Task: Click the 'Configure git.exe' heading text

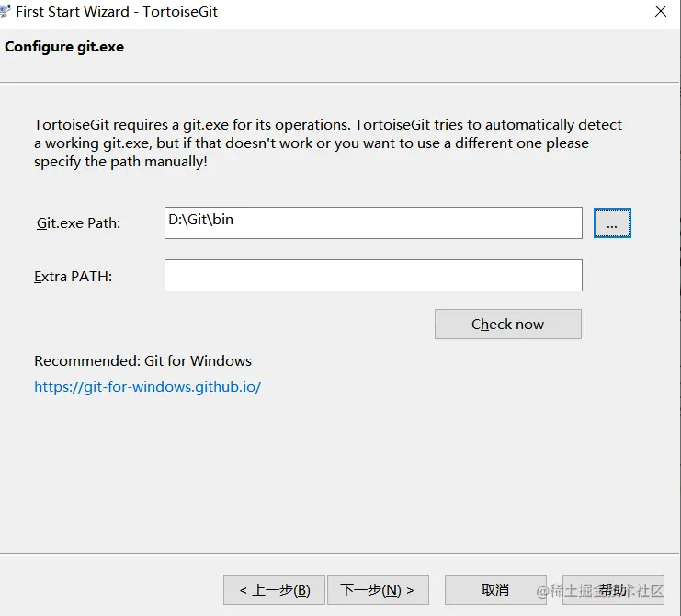Action: 64,47
